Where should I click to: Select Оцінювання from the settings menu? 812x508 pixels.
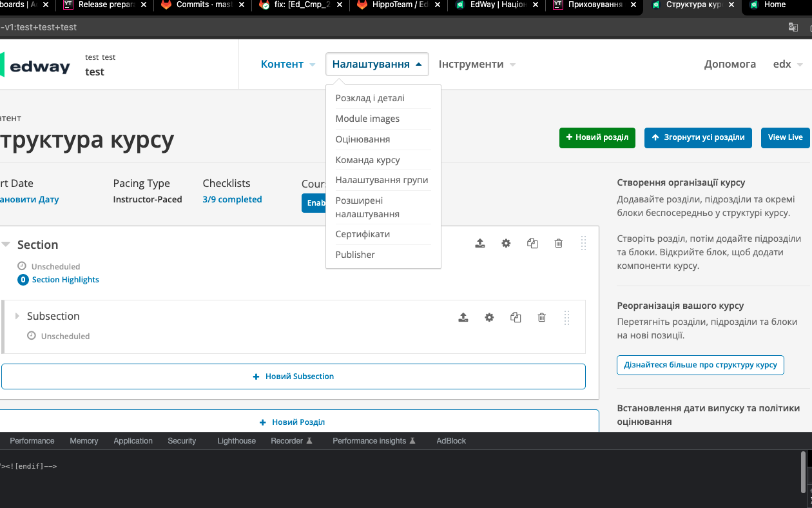tap(362, 139)
